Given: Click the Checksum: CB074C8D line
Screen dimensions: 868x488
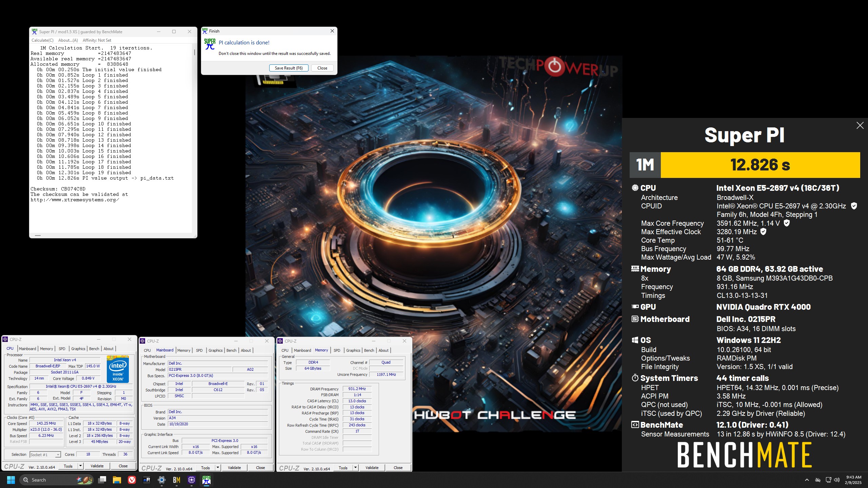Looking at the screenshot, I should pyautogui.click(x=58, y=189).
